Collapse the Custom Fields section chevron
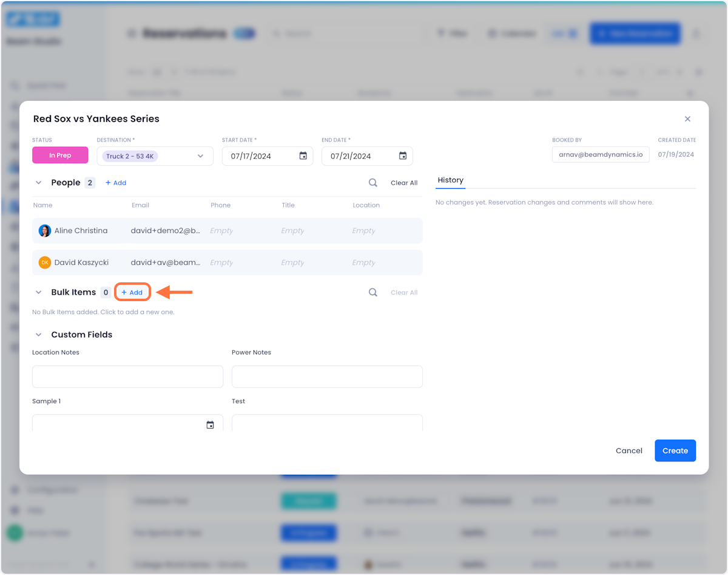This screenshot has height=575, width=728. coord(39,335)
